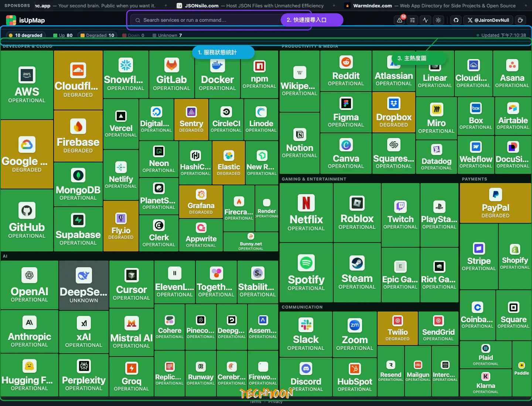Click the Zoom logo icon

pos(355,325)
